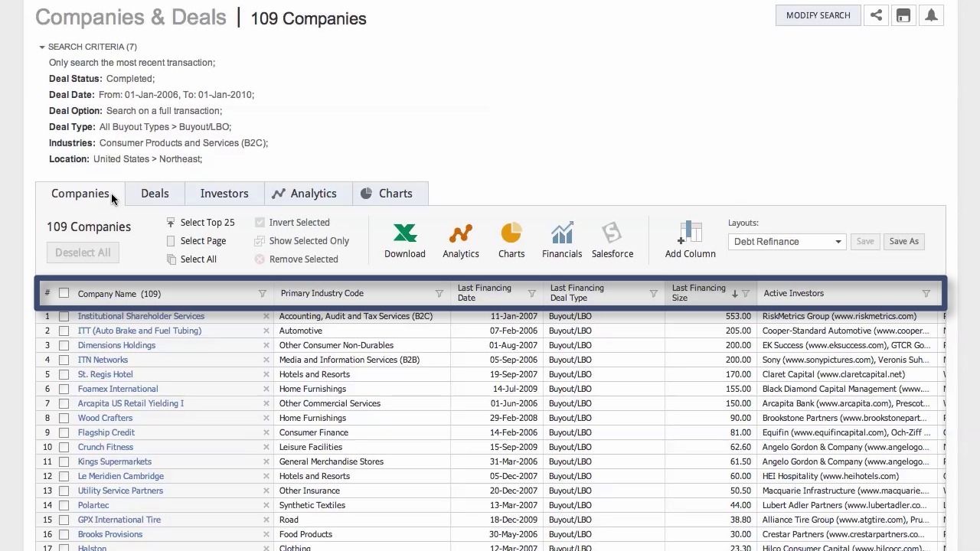Open the Layouts dropdown showing Debt Refinance
Viewport: 980px width, 551px height.
pyautogui.click(x=786, y=242)
